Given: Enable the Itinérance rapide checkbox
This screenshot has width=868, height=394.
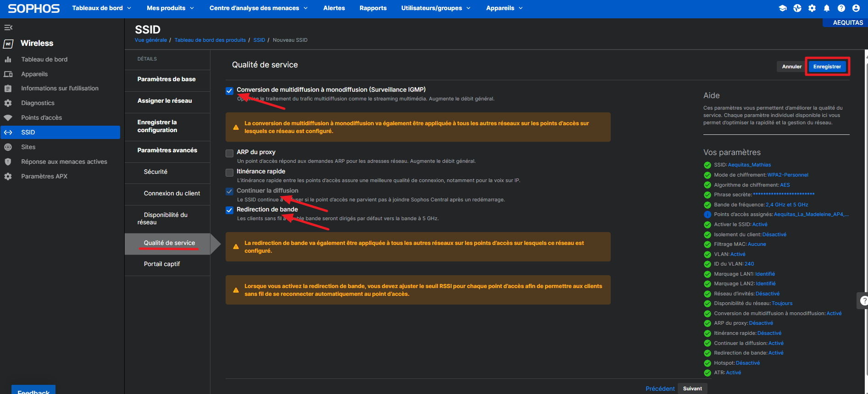Looking at the screenshot, I should click(229, 172).
